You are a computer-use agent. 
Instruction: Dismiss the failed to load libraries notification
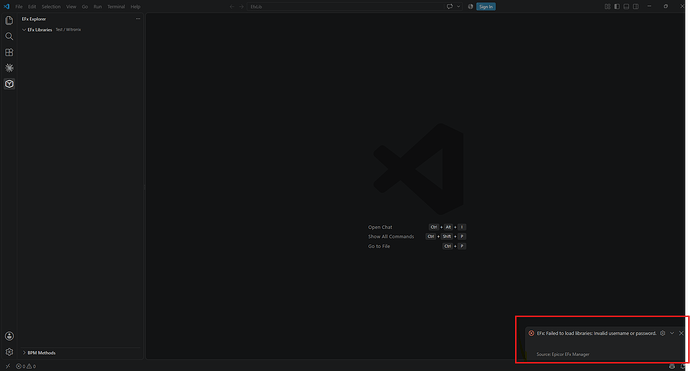coord(681,333)
